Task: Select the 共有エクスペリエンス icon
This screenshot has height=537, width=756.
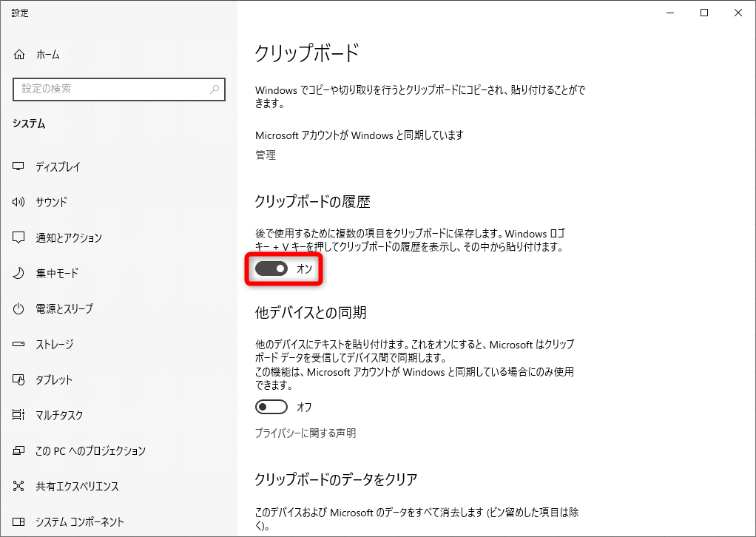Action: click(18, 486)
